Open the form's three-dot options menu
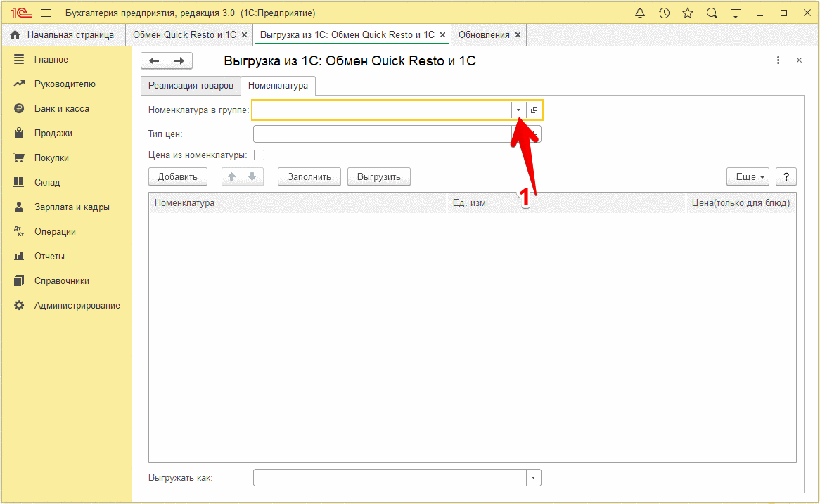This screenshot has width=820, height=504. (x=779, y=60)
